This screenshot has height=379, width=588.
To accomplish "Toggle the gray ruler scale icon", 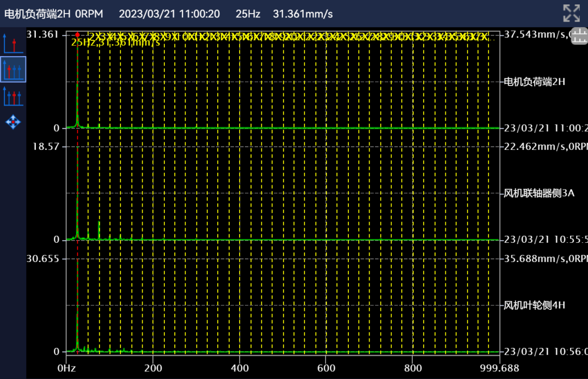I will [579, 37].
